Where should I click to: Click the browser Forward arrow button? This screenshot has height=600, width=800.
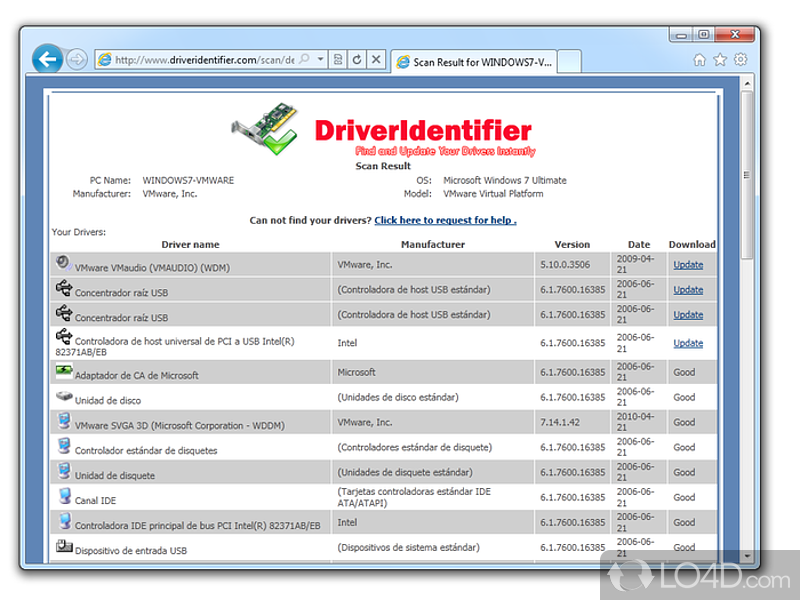coord(77,60)
